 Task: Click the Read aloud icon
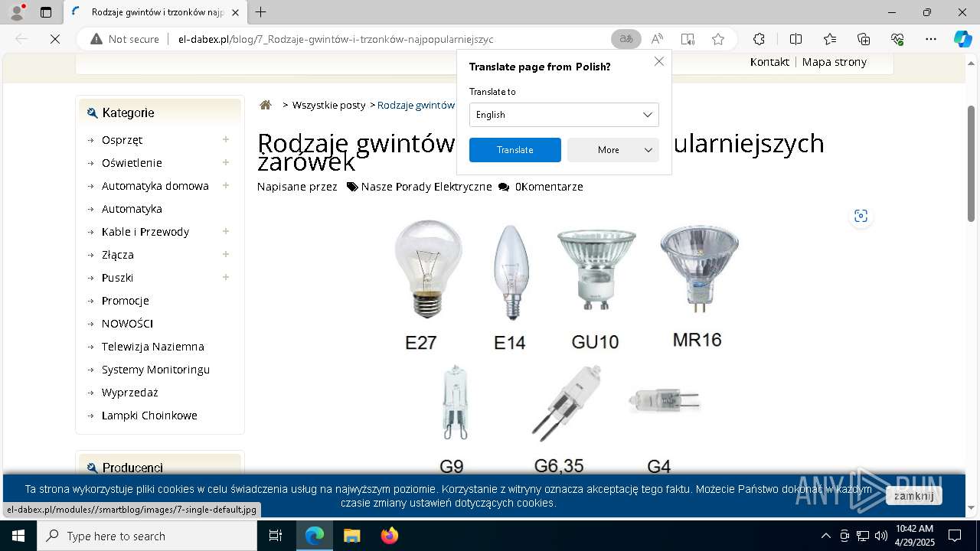pyautogui.click(x=657, y=39)
